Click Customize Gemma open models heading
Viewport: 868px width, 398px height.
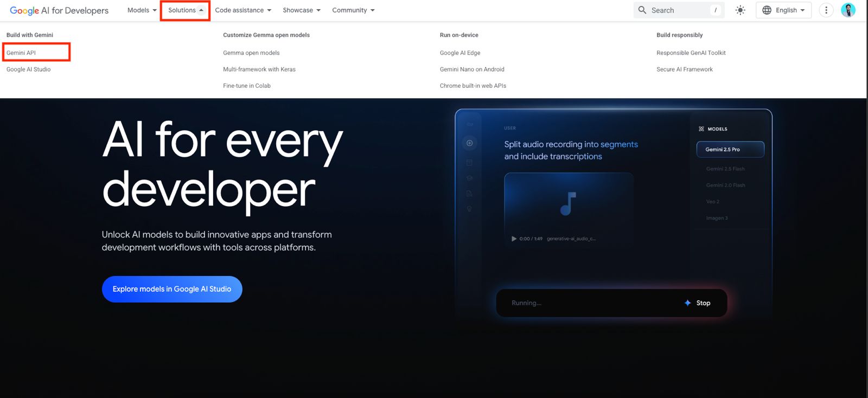pos(266,35)
